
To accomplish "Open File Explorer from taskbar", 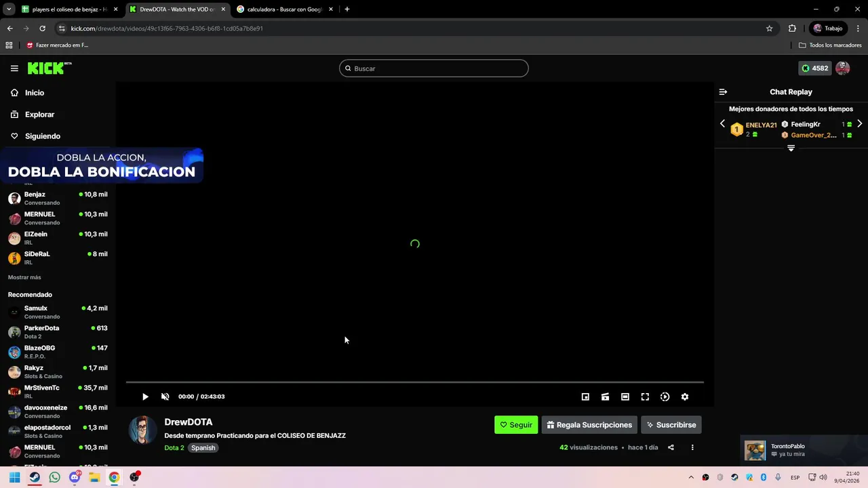I will [94, 477].
